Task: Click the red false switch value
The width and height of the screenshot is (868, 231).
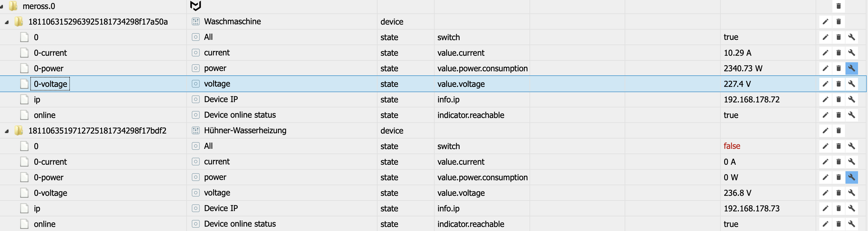Action: tap(732, 146)
